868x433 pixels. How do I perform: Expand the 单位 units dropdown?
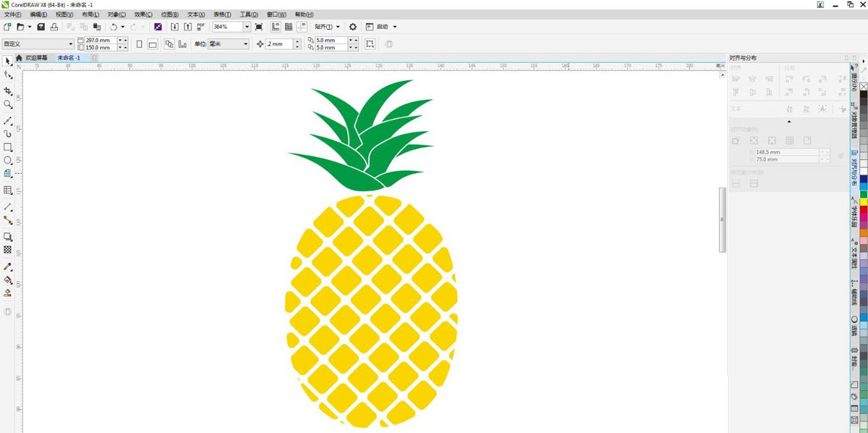(x=245, y=44)
